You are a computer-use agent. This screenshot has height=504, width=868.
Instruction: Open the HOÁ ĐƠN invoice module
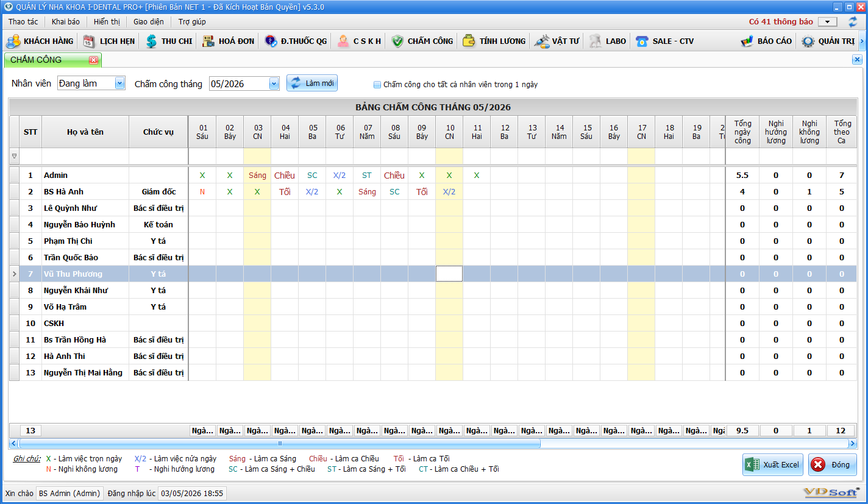(x=228, y=41)
